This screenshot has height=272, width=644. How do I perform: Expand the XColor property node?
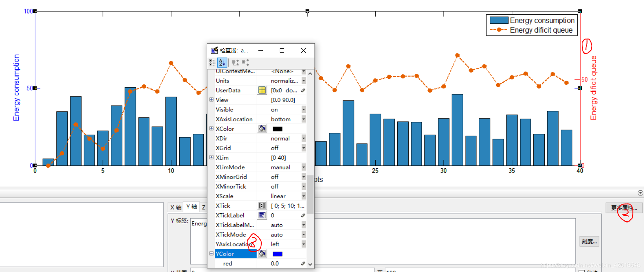pyautogui.click(x=211, y=128)
